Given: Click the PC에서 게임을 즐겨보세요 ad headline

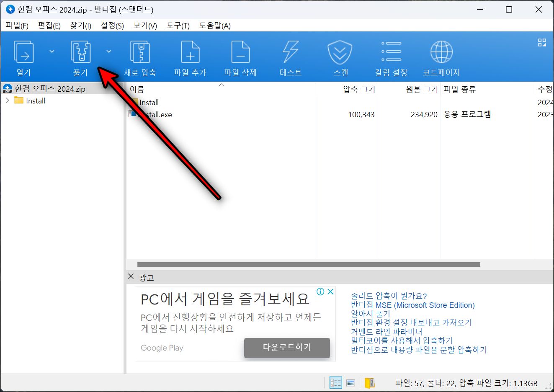Looking at the screenshot, I should pos(225,299).
